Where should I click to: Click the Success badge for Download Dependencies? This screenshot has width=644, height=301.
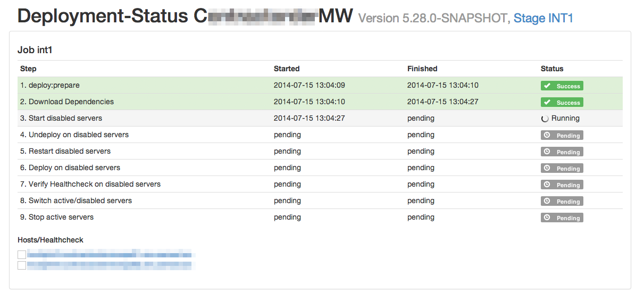click(562, 103)
